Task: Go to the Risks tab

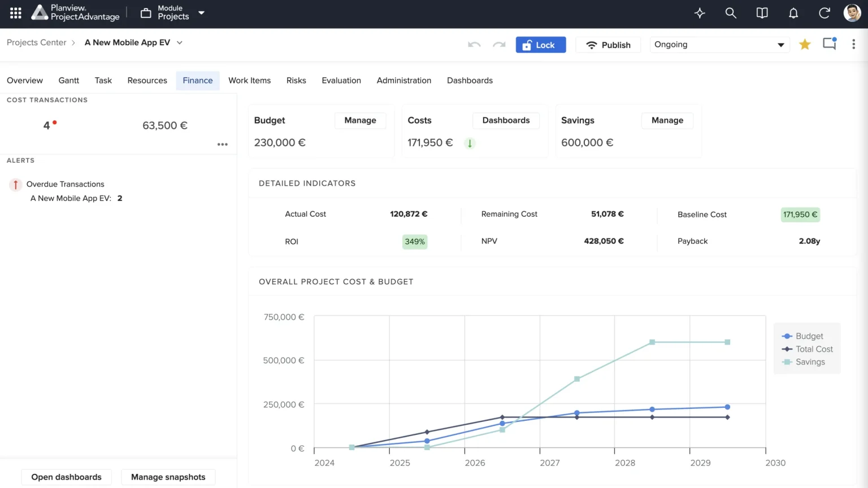Action: (x=296, y=80)
